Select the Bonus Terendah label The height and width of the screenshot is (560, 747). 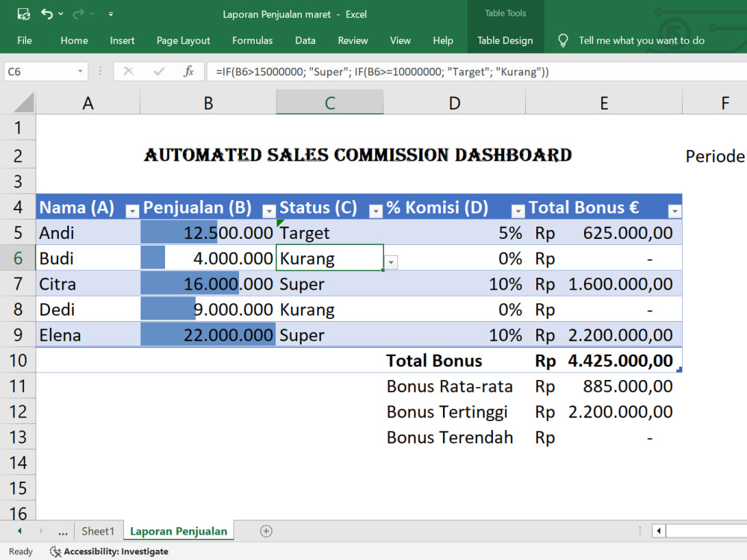click(454, 437)
